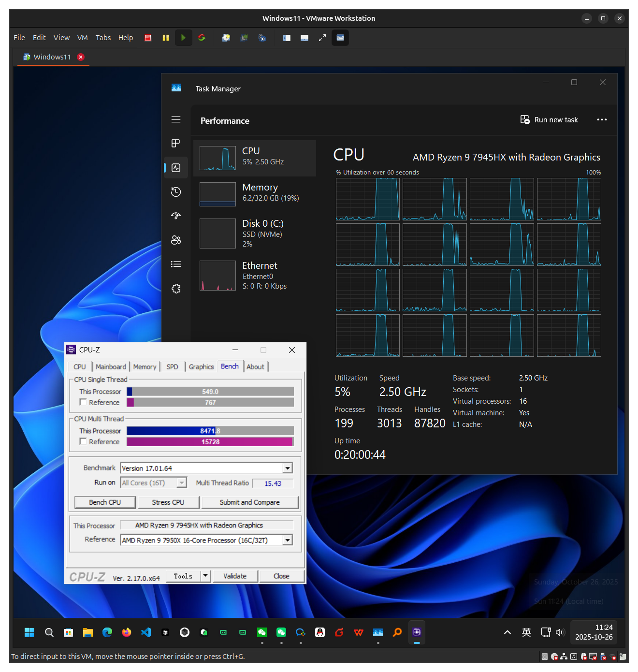Open Task Manager three-dot more options

tap(602, 120)
